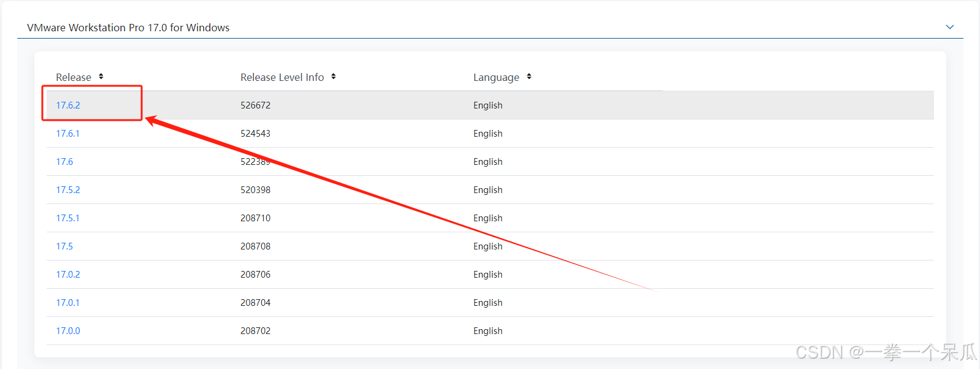Click English in the 17.0.0 row
980x369 pixels.
pos(488,331)
